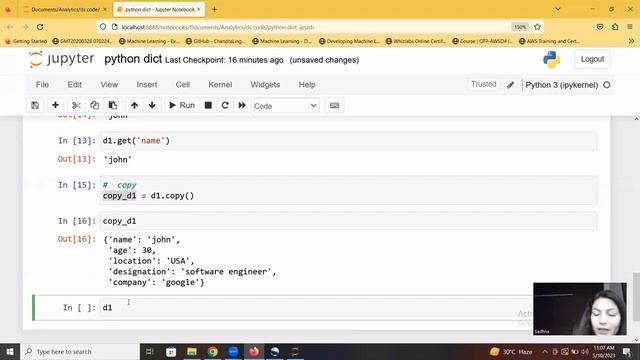The width and height of the screenshot is (640, 360).
Task: Open the AWS Training and Cert bookmark
Action: [x=549, y=41]
